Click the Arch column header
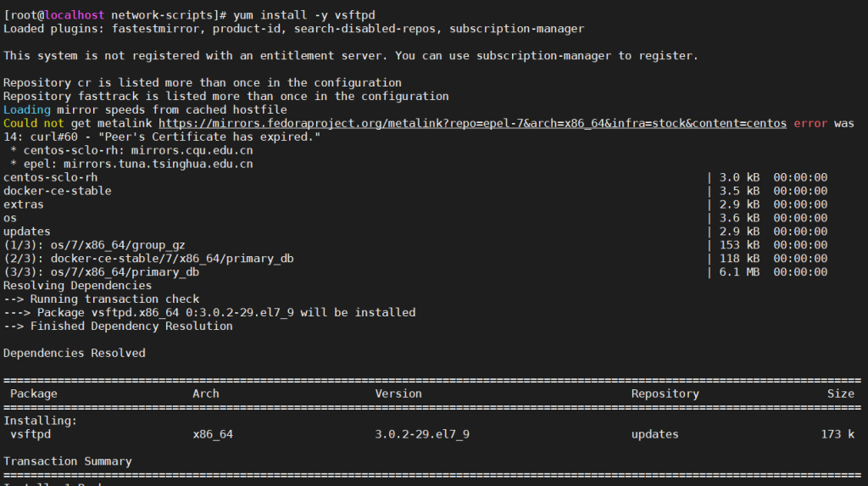Viewport: 868px width, 486px height. pos(206,394)
